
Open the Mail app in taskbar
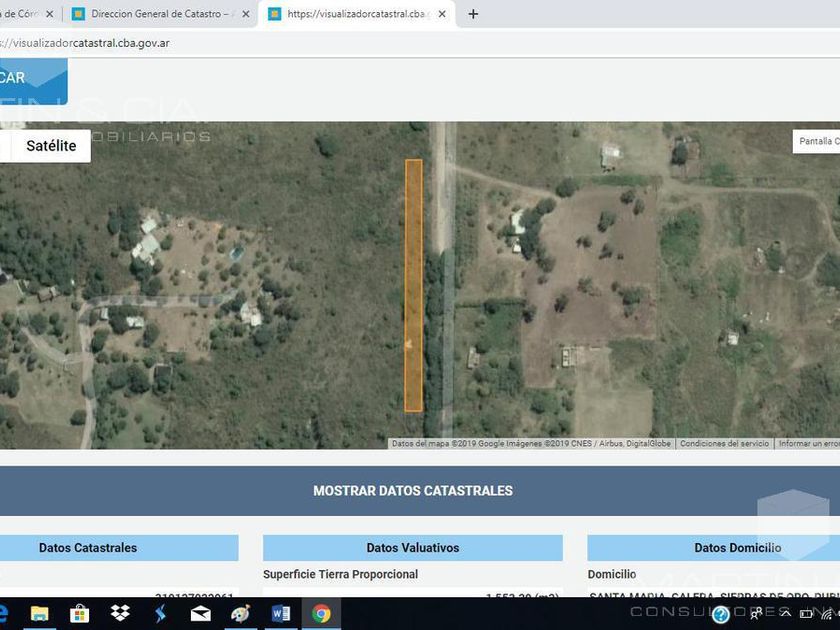point(200,614)
